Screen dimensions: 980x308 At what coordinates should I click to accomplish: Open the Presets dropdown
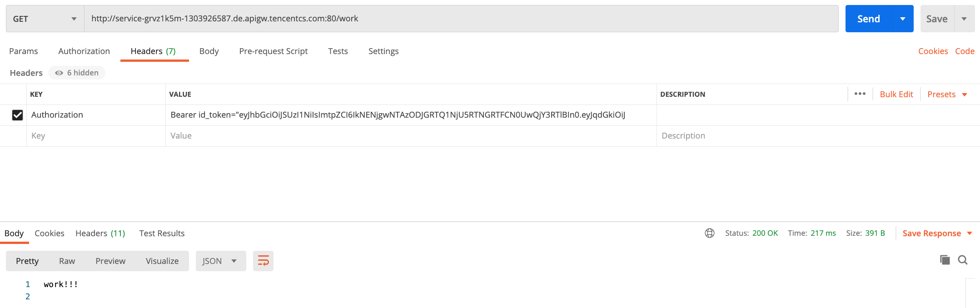(x=947, y=94)
